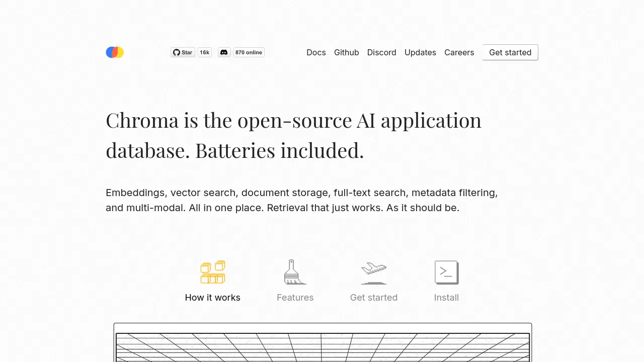Open the Docs link
The height and width of the screenshot is (362, 644).
pyautogui.click(x=316, y=52)
